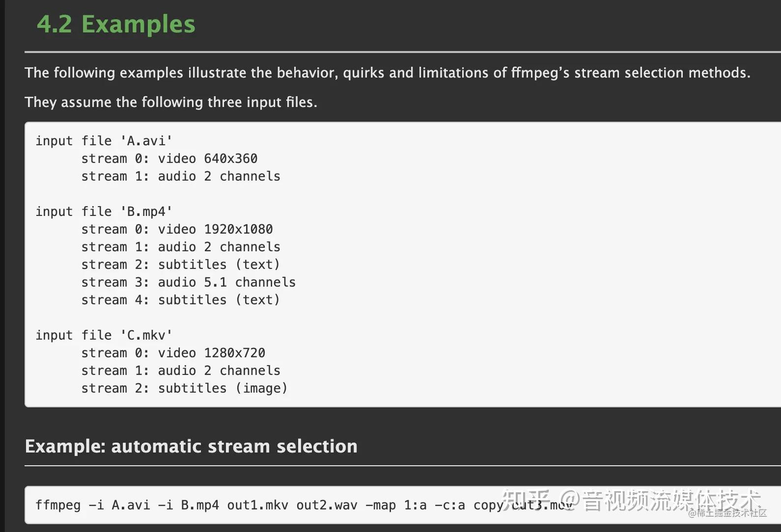Click the 'video 1920x1080' stream line
Viewport: 781px width, 532px height.
point(177,229)
